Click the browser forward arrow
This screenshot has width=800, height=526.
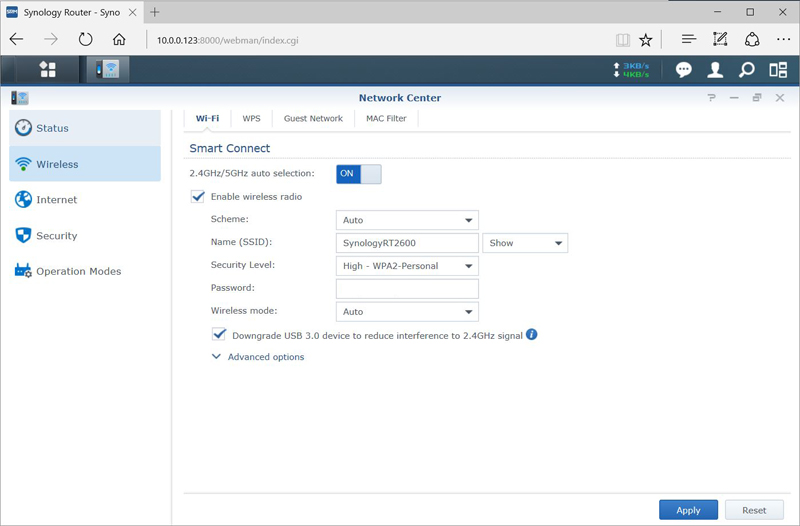51,40
